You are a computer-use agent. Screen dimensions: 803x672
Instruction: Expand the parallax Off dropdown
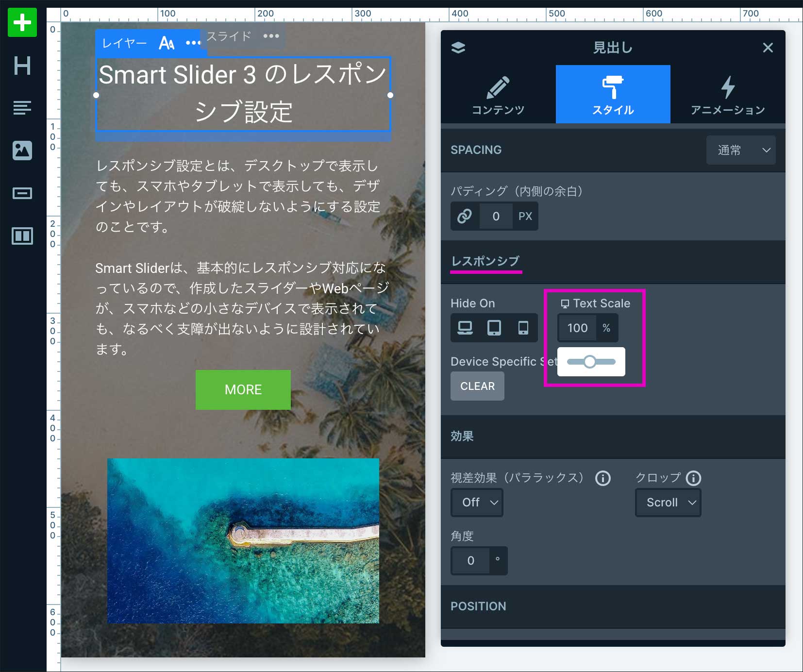477,503
